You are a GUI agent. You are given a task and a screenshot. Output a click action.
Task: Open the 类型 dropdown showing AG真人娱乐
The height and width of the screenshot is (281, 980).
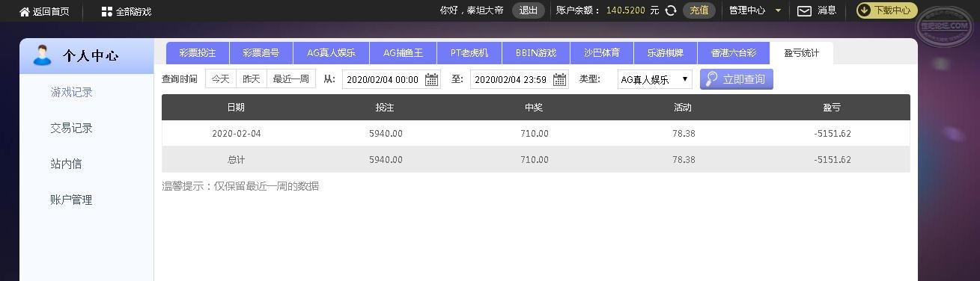655,79
